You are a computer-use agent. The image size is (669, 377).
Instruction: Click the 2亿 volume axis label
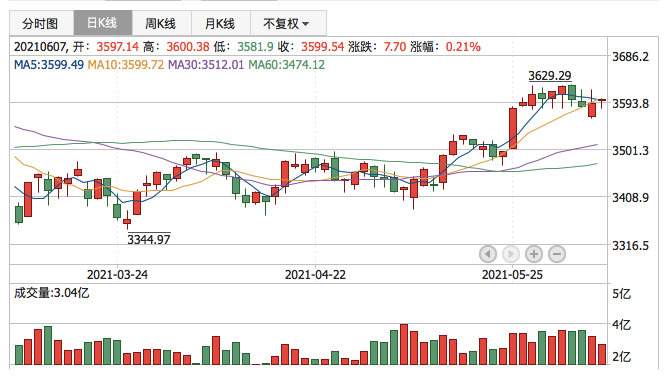622,357
